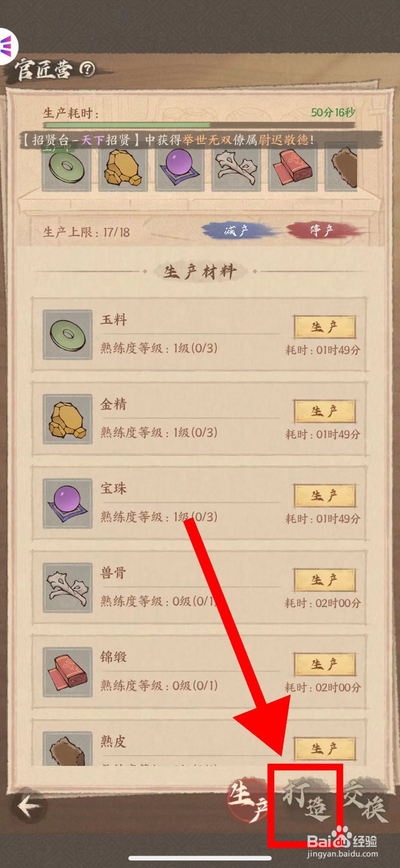Tap the 生产耗时 progress bar

[199, 125]
